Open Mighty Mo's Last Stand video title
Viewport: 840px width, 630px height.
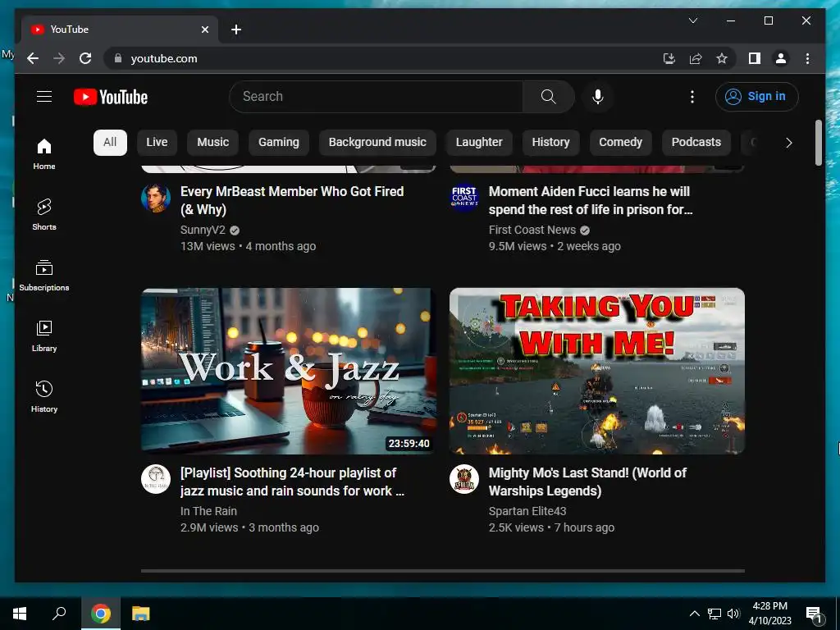click(587, 482)
